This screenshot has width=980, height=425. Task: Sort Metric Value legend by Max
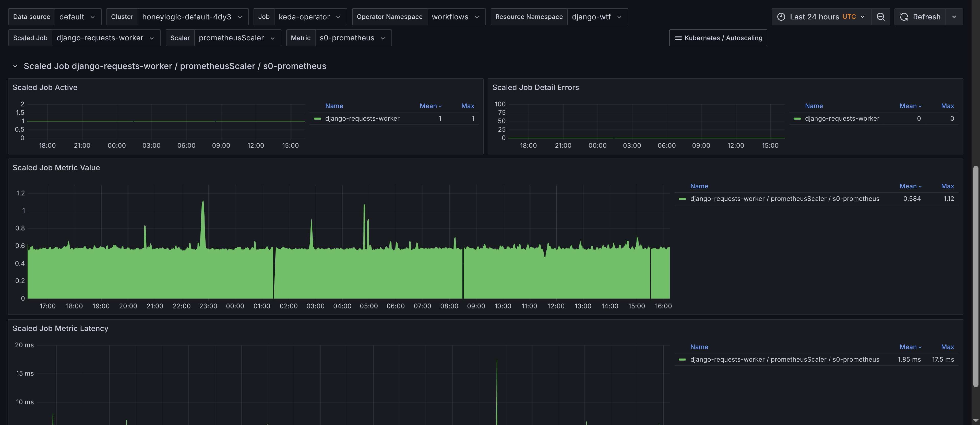[947, 186]
